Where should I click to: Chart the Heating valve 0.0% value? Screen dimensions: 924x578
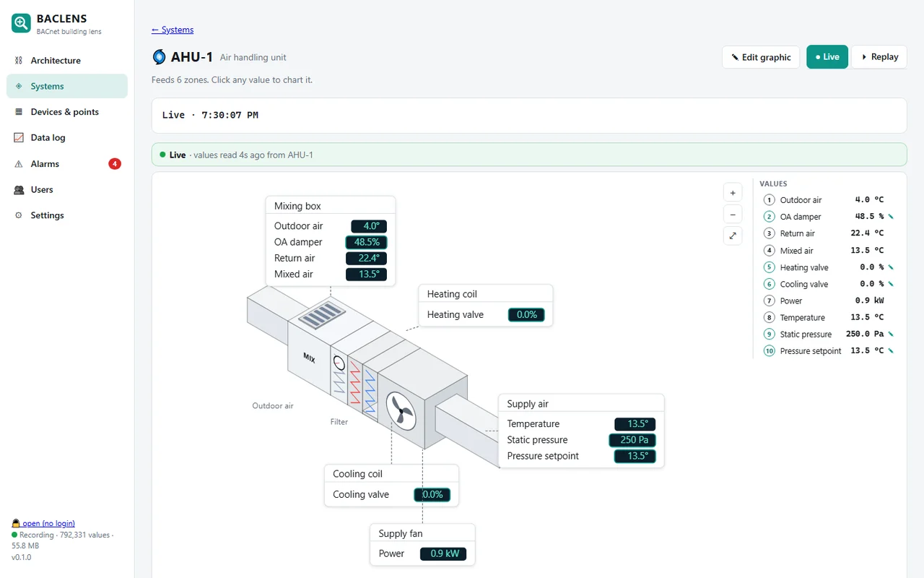tap(526, 314)
